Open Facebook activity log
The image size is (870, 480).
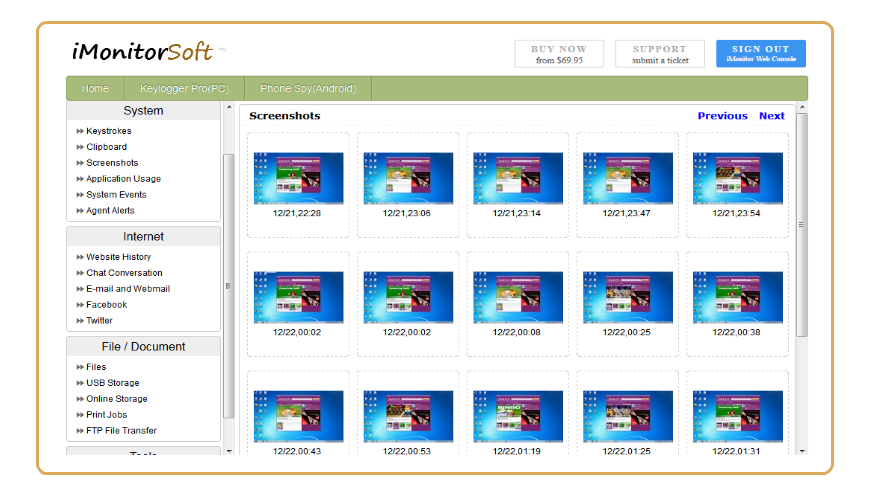click(x=107, y=305)
